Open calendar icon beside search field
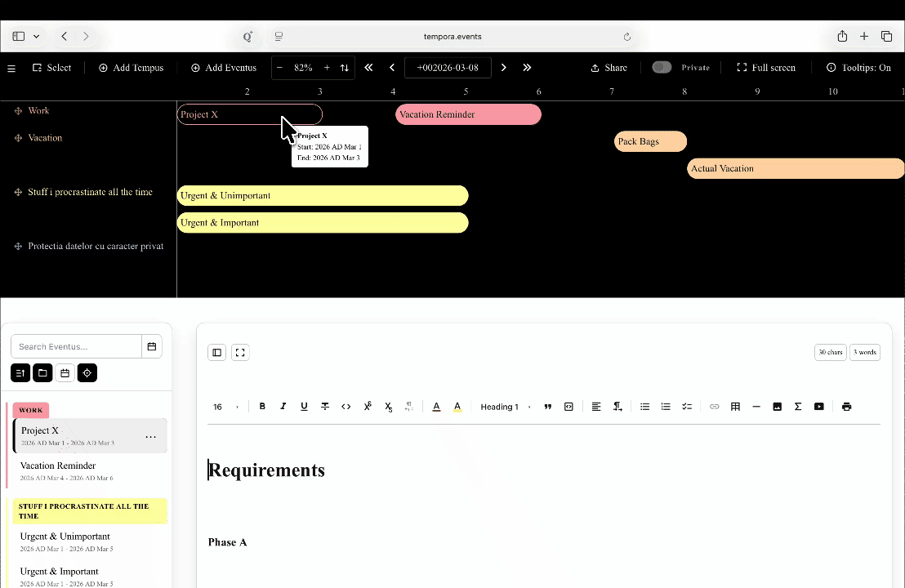The image size is (905, 588). point(152,346)
